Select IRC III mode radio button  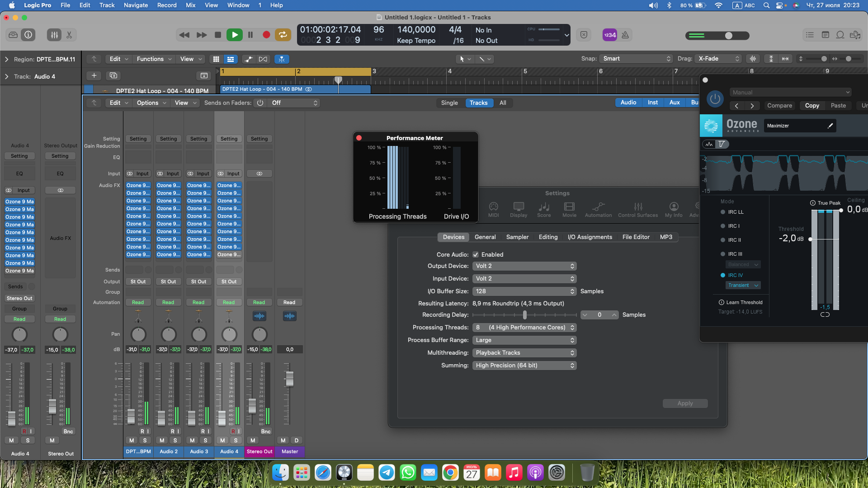click(x=723, y=254)
